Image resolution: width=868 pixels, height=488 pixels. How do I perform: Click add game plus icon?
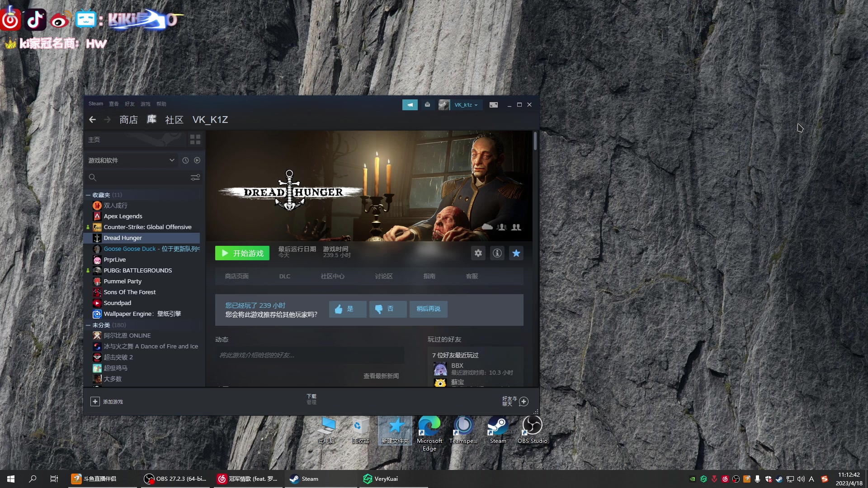pyautogui.click(x=95, y=402)
